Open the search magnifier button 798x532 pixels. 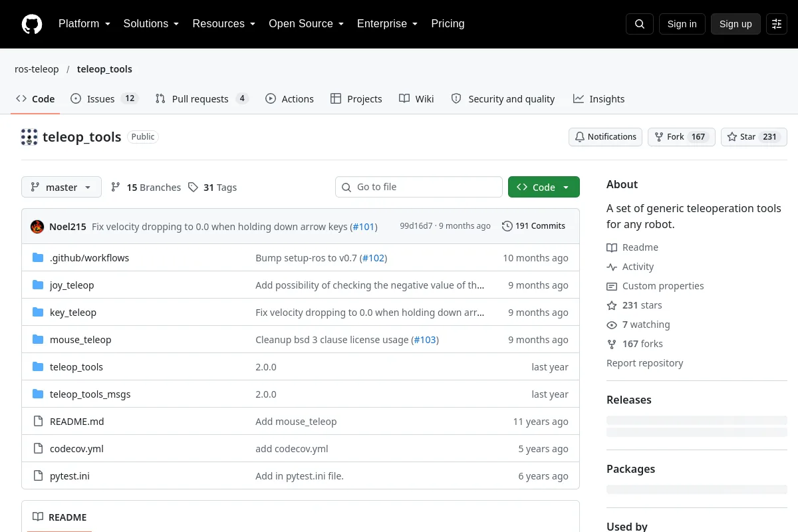(640, 24)
